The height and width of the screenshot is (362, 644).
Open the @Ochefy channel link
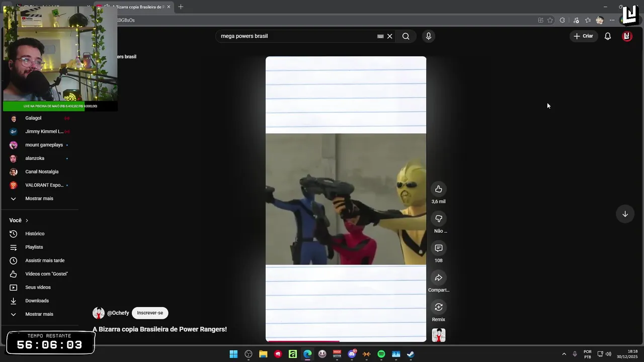pos(118,313)
